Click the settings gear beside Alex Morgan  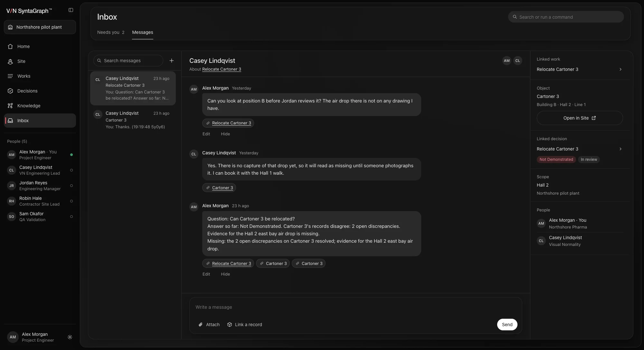(x=70, y=337)
